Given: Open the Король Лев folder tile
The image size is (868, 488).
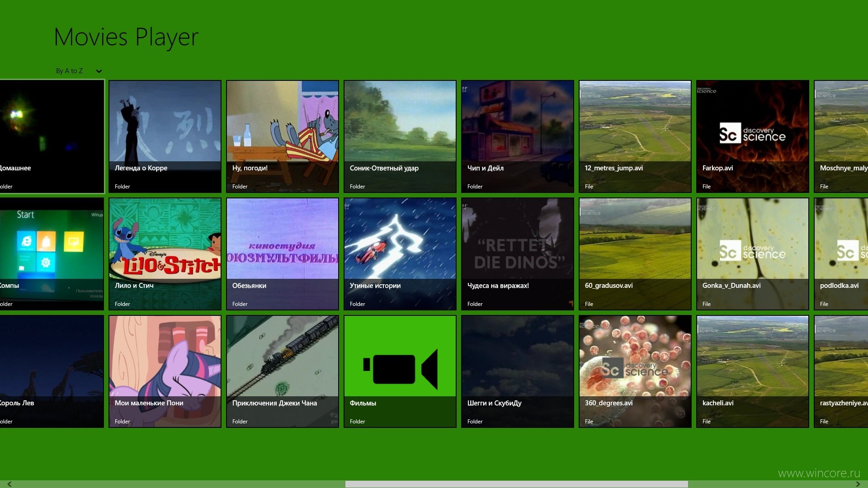Looking at the screenshot, I should pyautogui.click(x=52, y=371).
